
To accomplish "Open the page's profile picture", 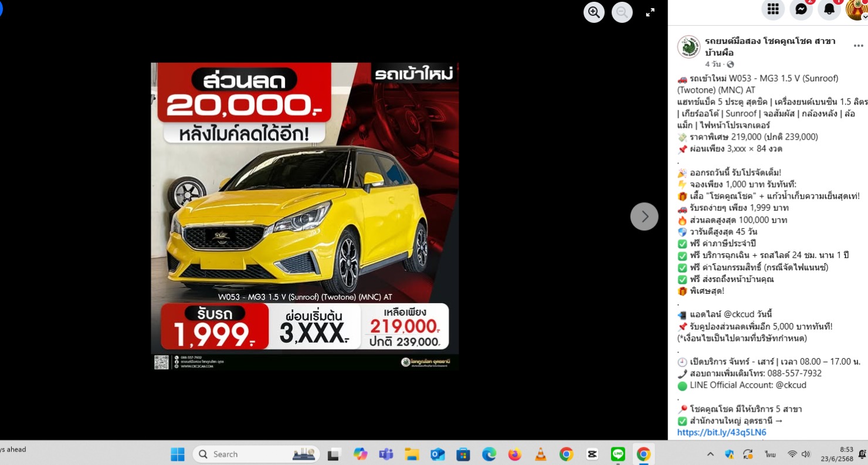I will coord(689,47).
